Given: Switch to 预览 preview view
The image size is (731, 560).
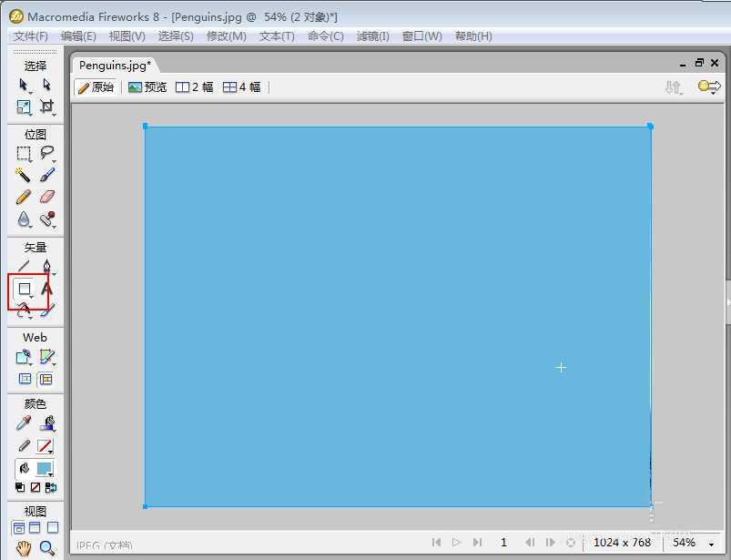Looking at the screenshot, I should click(147, 87).
